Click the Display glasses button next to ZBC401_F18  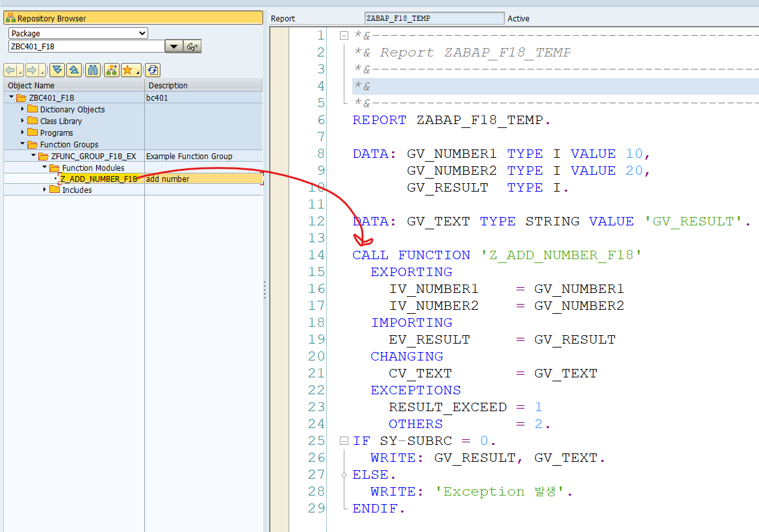coord(192,47)
